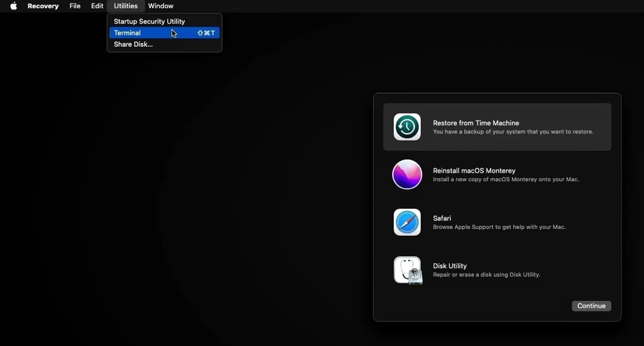Choose Share Disk from the open menu
This screenshot has height=346, width=644.
(133, 45)
